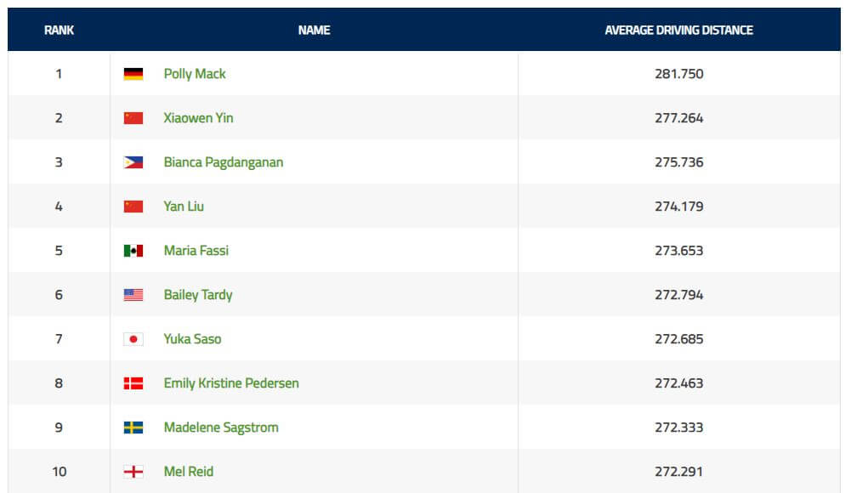Select the 273.653 distance value
Screen dimensions: 868x493
click(679, 251)
